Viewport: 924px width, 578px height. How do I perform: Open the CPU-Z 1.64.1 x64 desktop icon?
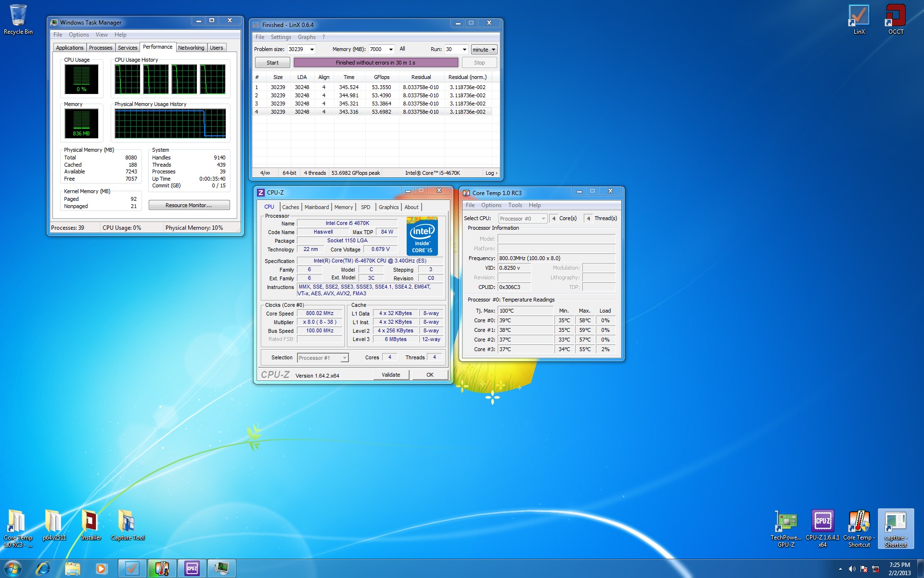tap(822, 526)
